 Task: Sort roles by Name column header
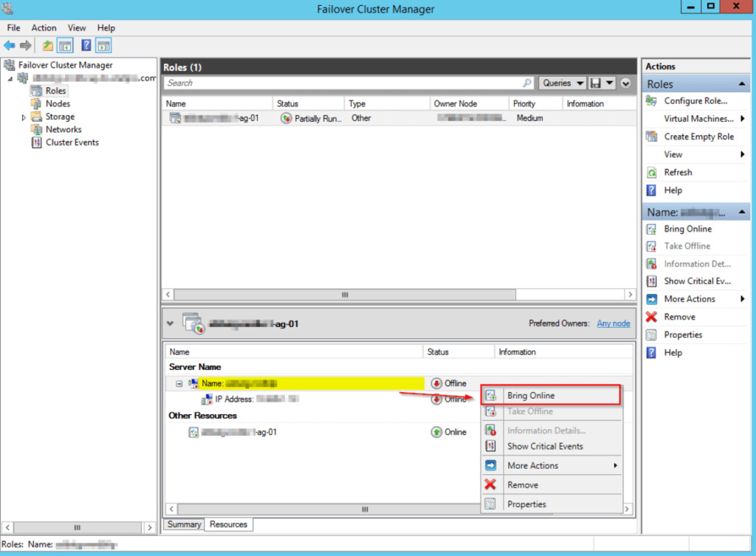pos(219,103)
